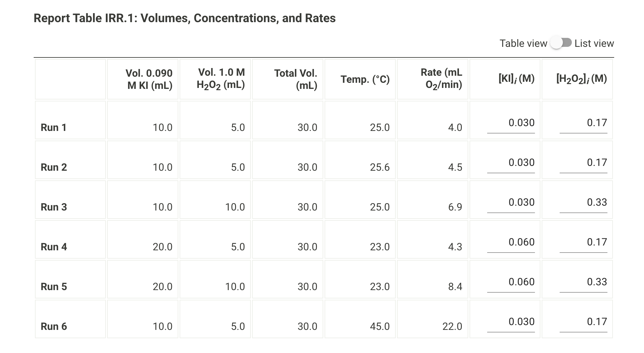Click the Run 3 row label
Image resolution: width=644 pixels, height=353 pixels.
[53, 207]
